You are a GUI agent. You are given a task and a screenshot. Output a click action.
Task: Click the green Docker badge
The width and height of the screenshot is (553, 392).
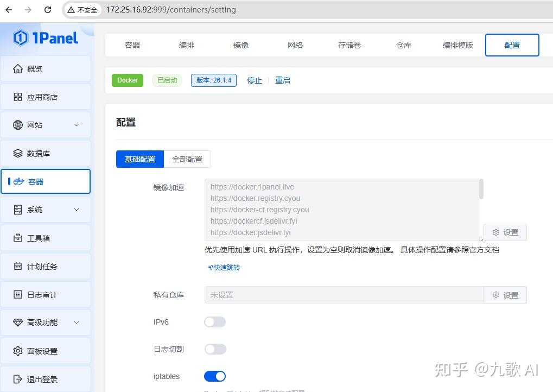click(x=128, y=80)
